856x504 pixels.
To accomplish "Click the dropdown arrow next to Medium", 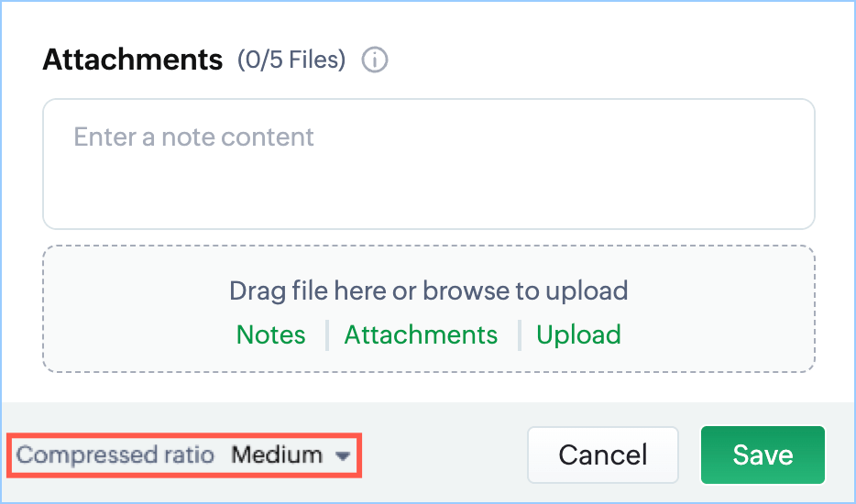I will click(x=344, y=455).
